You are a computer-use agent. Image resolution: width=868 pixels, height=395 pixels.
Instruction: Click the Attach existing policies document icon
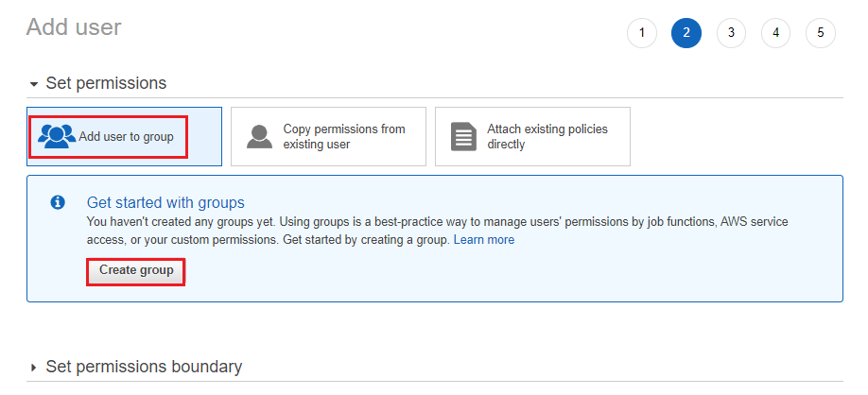click(x=463, y=137)
